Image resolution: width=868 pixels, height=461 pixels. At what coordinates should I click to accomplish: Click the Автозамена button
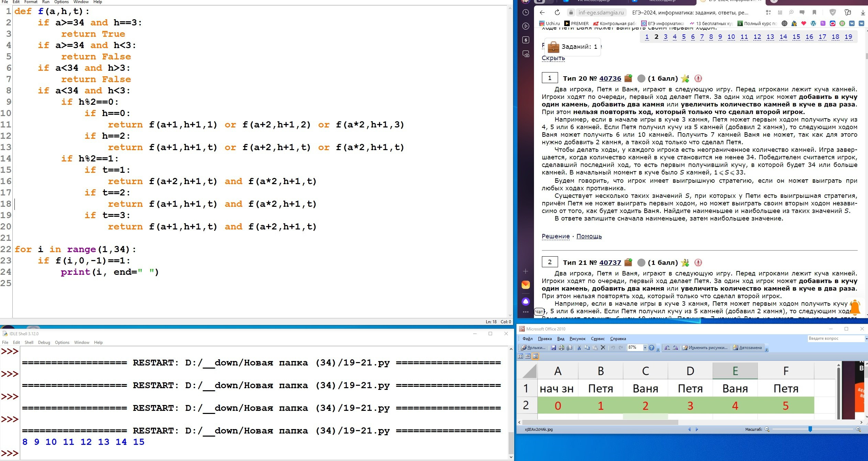(x=748, y=348)
